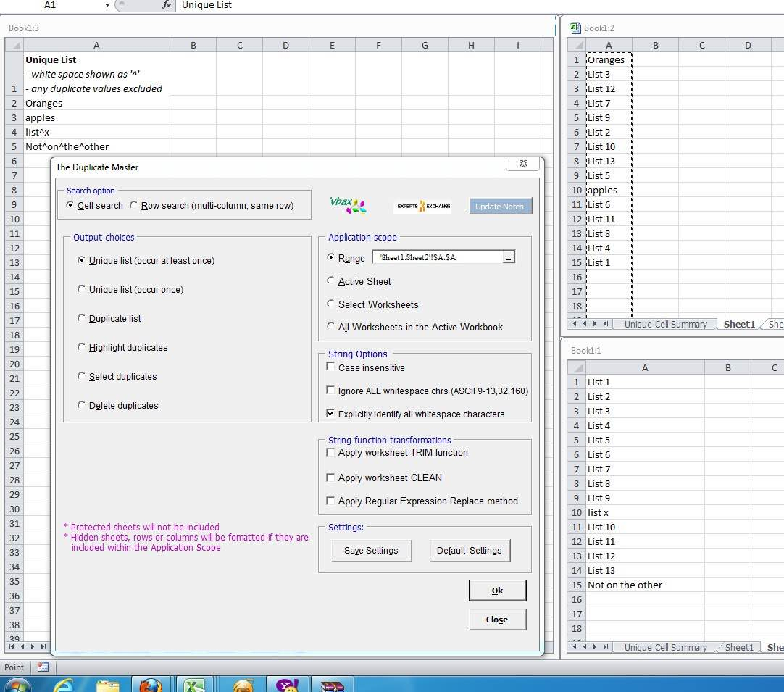Click the next-sheet arrow in Book1:1
The height and width of the screenshot is (692, 784).
[x=596, y=647]
